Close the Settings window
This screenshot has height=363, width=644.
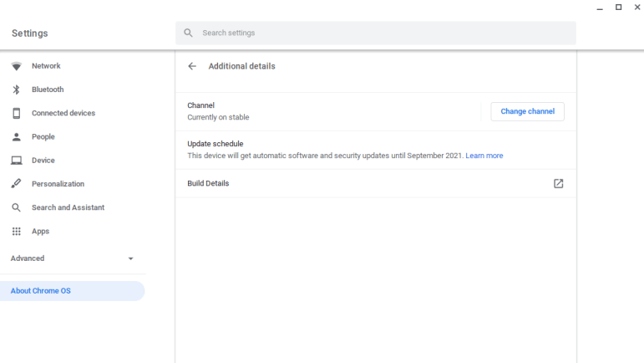pyautogui.click(x=636, y=8)
